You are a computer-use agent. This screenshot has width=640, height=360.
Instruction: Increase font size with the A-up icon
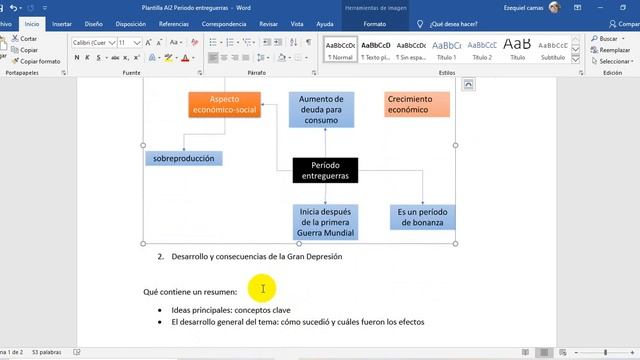(149, 42)
